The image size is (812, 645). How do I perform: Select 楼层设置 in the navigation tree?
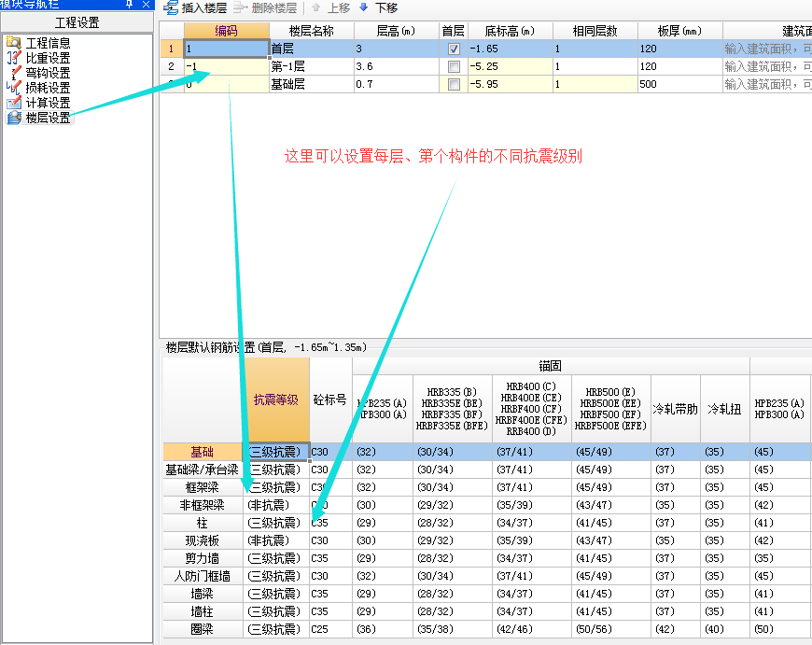click(48, 118)
